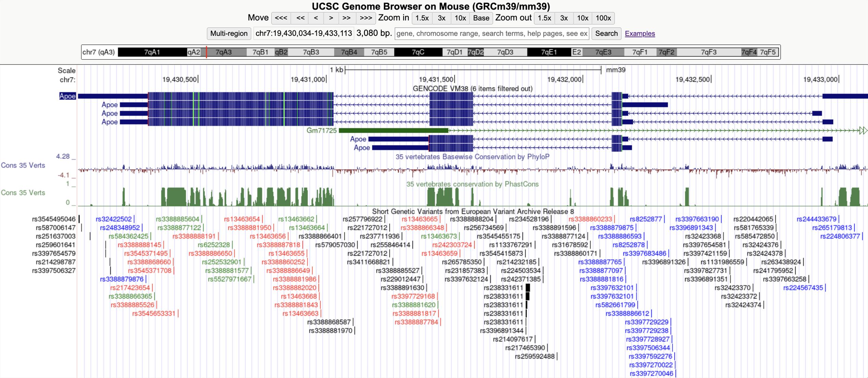Click the move far left <<< button

pyautogui.click(x=281, y=18)
